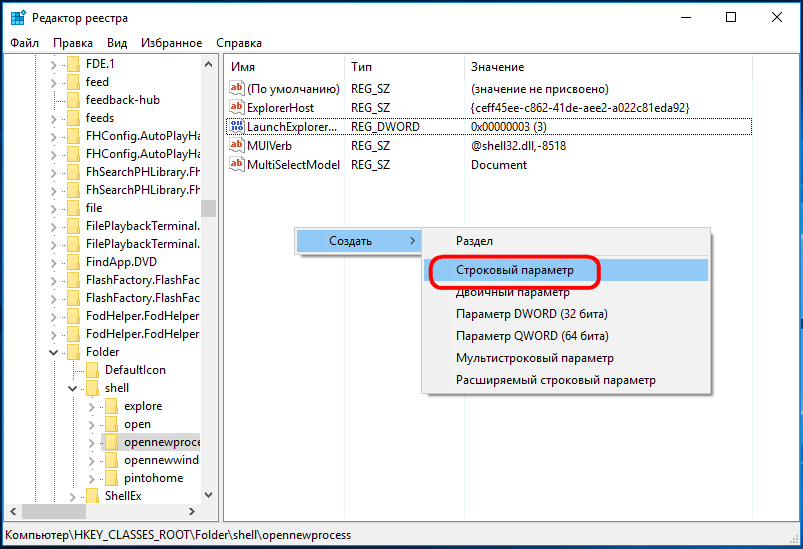Viewport: 803px width, 549px height.
Task: Expand the ShellEx key node
Action: click(x=73, y=497)
